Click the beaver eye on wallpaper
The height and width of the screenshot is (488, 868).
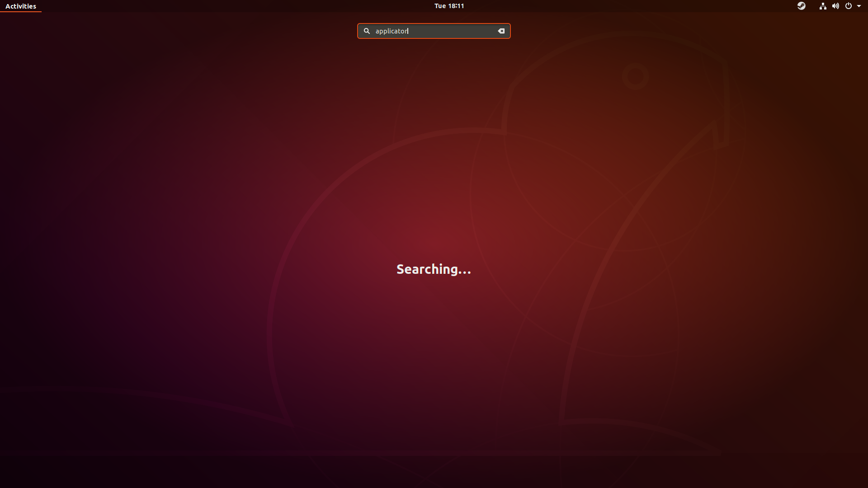pyautogui.click(x=635, y=76)
